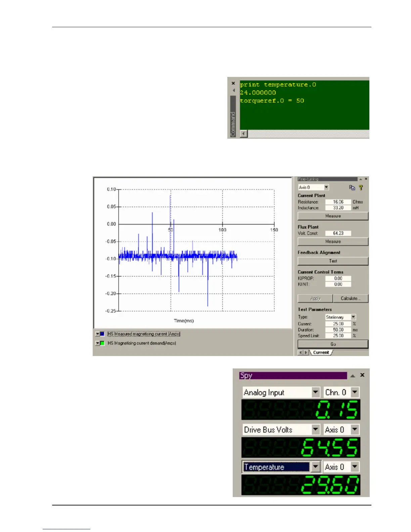Open the Axis 0 dropdown in the Fine-tuning panel
Viewport: 411px width, 532px height.
point(326,187)
